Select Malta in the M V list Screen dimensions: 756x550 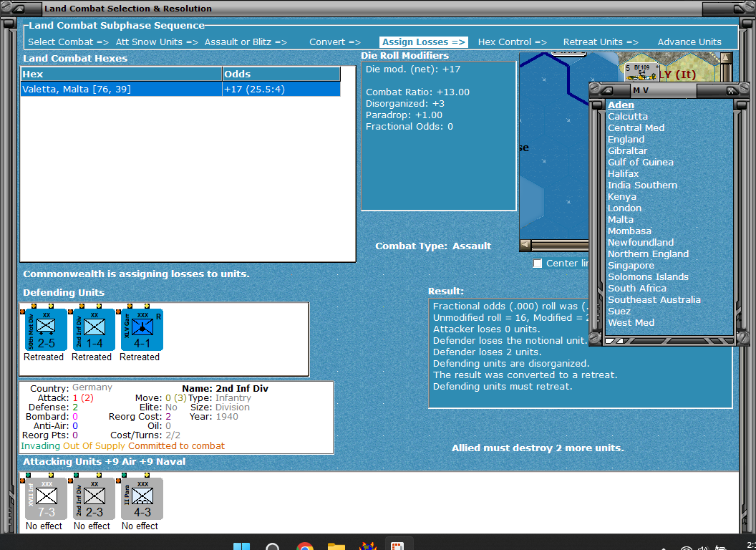click(x=620, y=220)
